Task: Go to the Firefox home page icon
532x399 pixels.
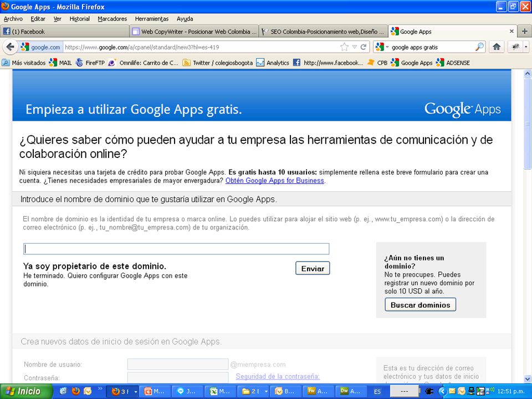Action: click(x=497, y=47)
